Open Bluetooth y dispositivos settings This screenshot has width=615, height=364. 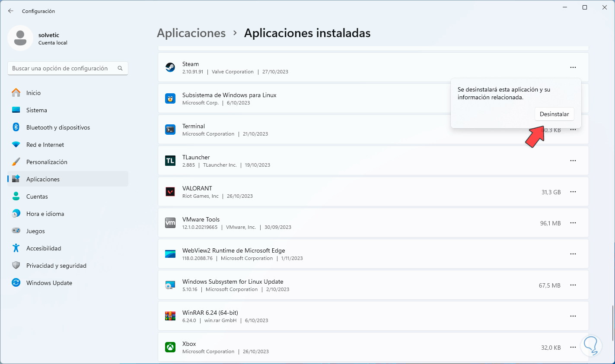(68, 127)
